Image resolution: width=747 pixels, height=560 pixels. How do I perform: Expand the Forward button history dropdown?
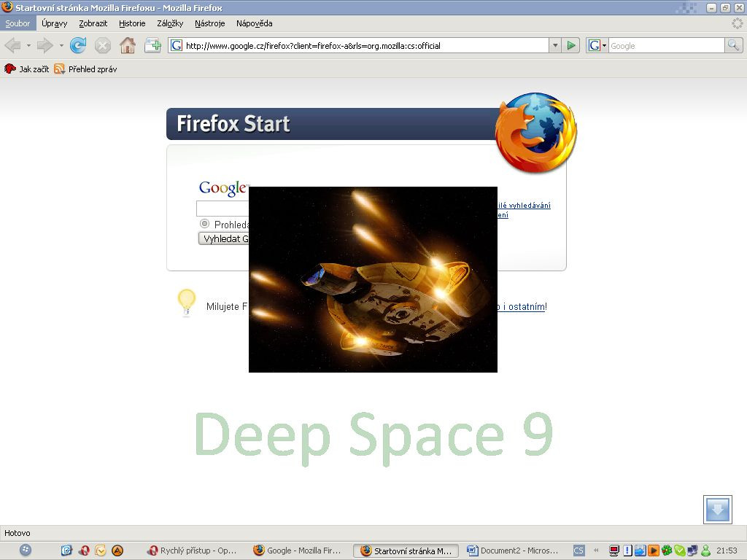pyautogui.click(x=61, y=46)
